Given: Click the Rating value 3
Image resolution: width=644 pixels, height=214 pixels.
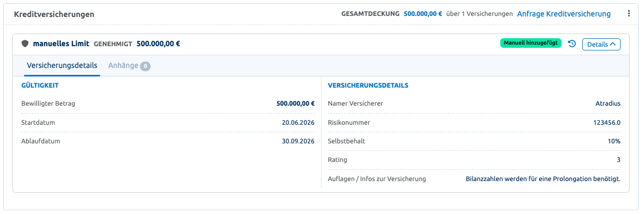Looking at the screenshot, I should click(618, 160).
